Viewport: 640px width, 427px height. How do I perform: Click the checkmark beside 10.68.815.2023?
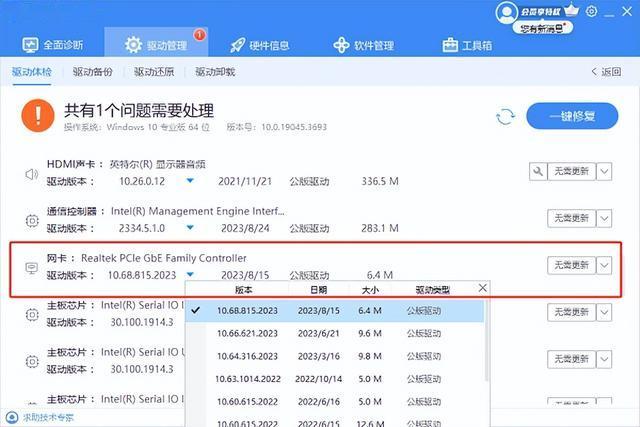(196, 311)
